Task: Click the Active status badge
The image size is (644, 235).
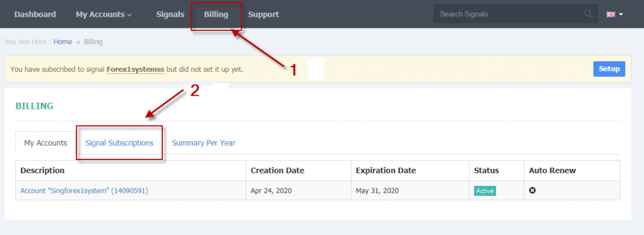Action: (485, 191)
